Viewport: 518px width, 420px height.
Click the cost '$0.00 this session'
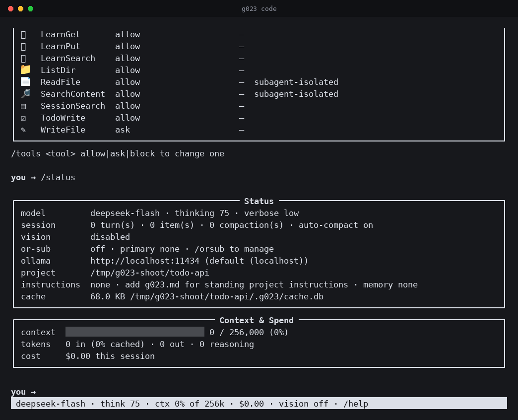pyautogui.click(x=110, y=356)
